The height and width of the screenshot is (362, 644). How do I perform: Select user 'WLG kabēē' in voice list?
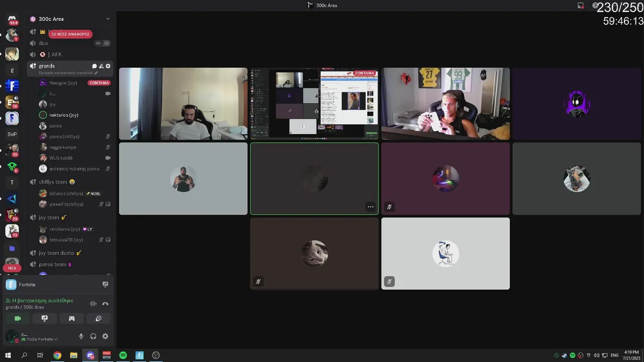point(75,158)
